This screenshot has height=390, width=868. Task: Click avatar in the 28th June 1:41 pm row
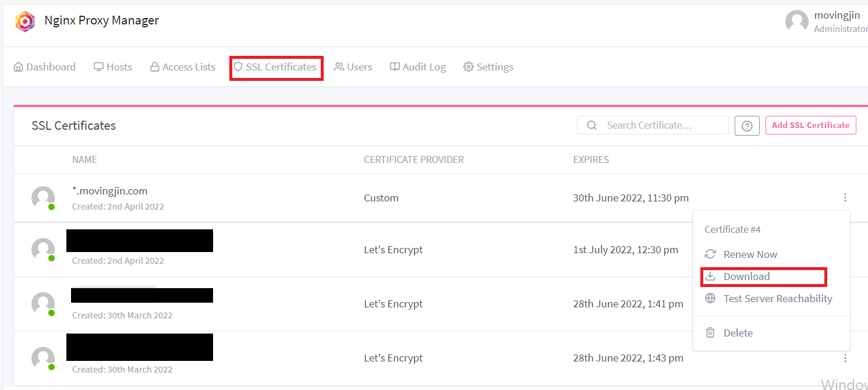tap(43, 304)
